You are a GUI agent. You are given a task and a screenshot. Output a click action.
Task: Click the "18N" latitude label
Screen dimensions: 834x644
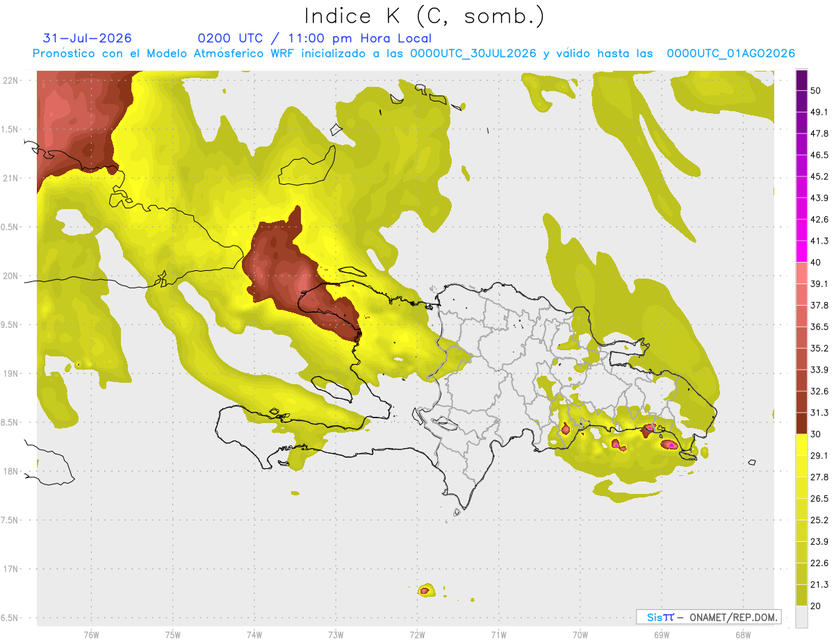(11, 471)
